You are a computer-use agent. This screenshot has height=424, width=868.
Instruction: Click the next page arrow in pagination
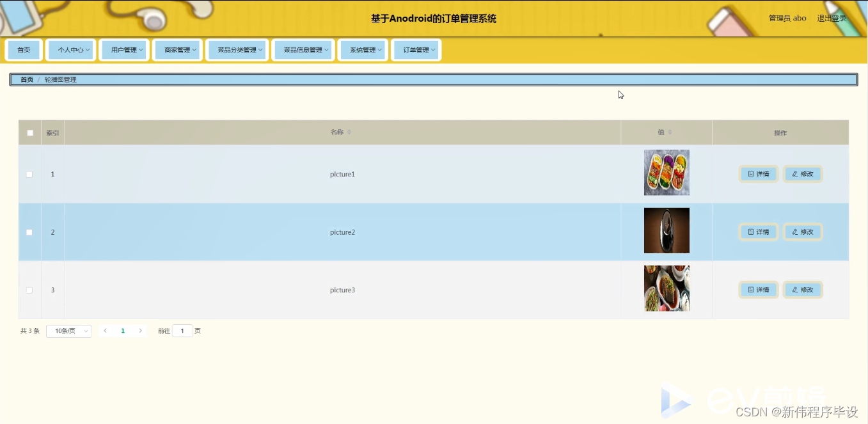tap(141, 331)
